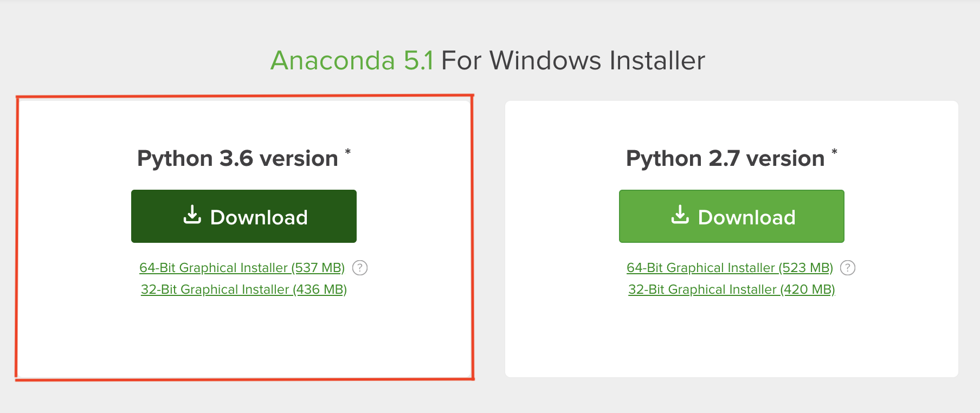Click the Python 3.6 Download button
This screenshot has height=413, width=980.
[x=243, y=216]
